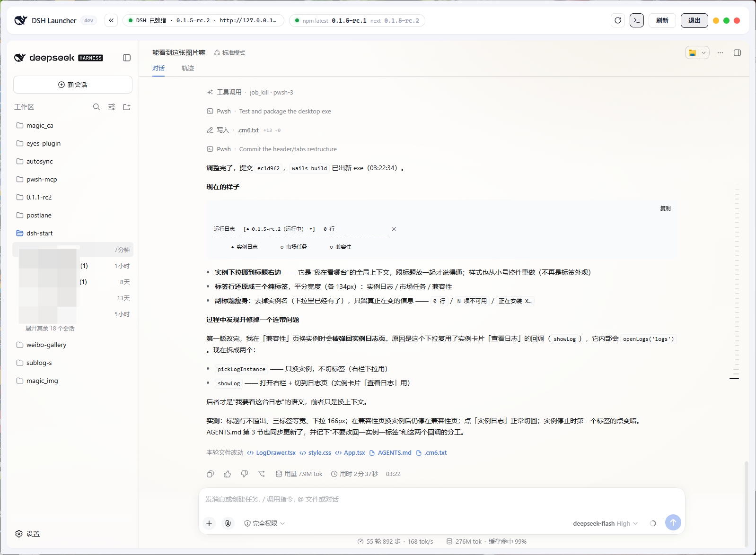Click the deepseek harness logo
The height and width of the screenshot is (555, 756).
[59, 58]
